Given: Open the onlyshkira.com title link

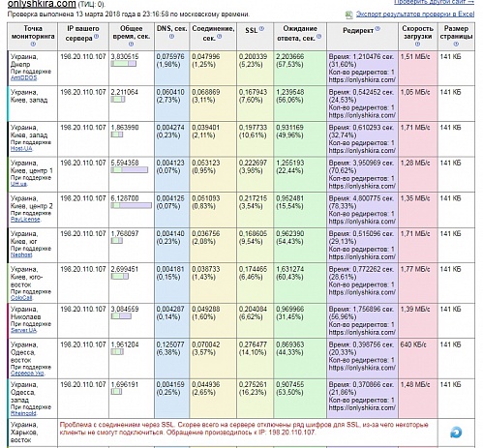Looking at the screenshot, I should point(42,4).
